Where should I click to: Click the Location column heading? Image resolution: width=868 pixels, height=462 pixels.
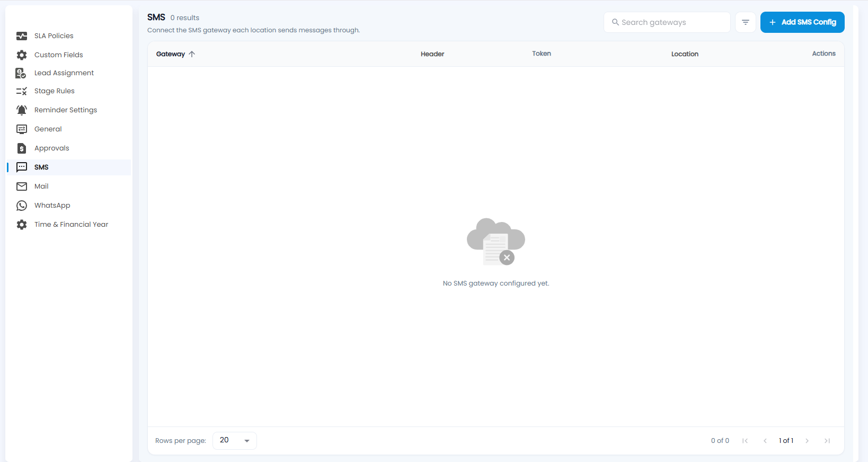(685, 54)
